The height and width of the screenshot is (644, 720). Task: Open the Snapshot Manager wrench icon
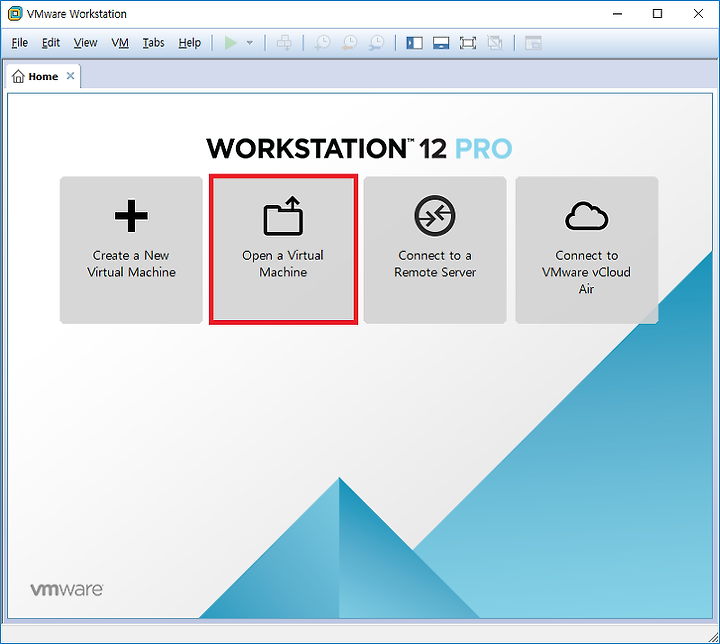pyautogui.click(x=377, y=43)
